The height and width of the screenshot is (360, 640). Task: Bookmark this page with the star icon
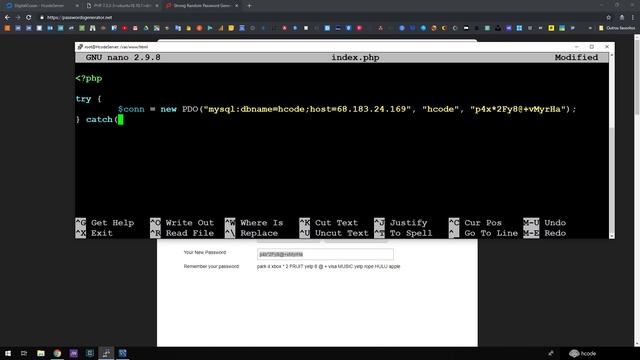coord(609,18)
